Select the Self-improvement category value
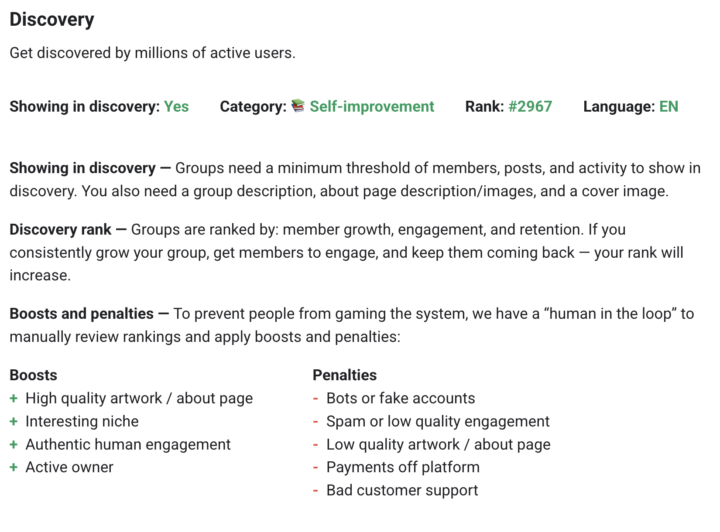Viewport: 720px width, 532px height. point(371,106)
